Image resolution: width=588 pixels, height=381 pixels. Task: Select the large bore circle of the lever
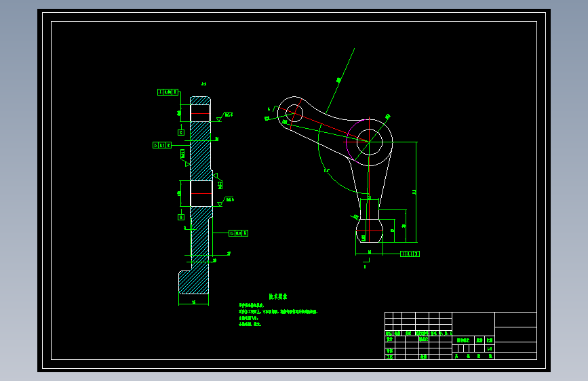coord(370,142)
